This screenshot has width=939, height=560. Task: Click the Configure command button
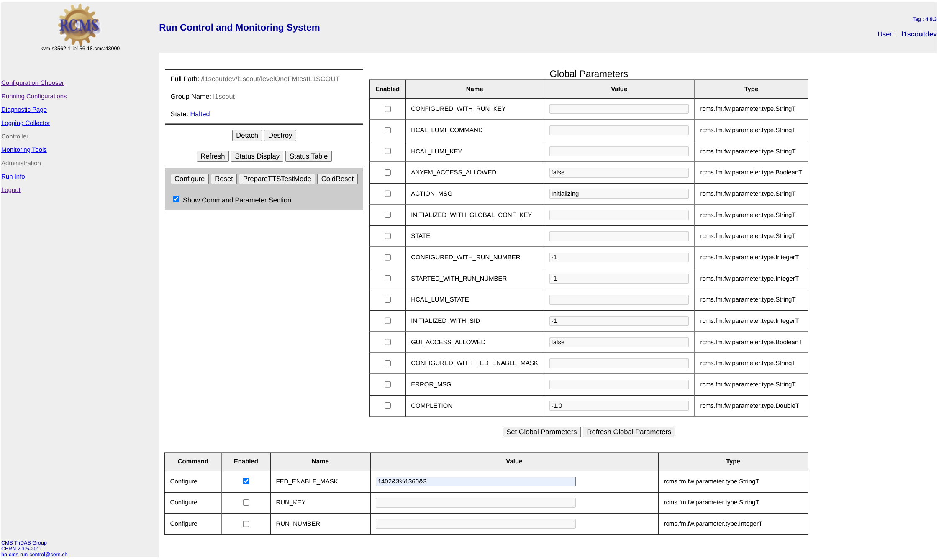(190, 179)
